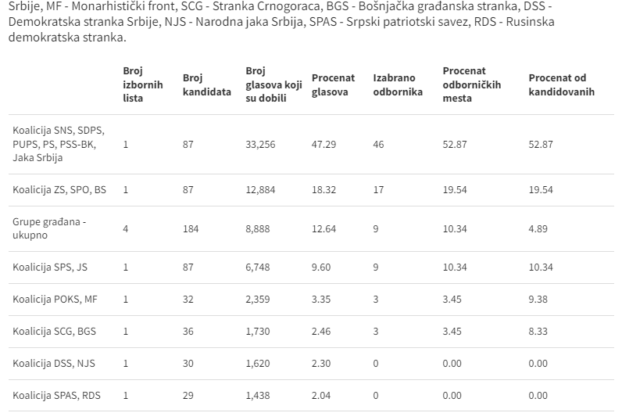Click the 33,256 votes cell
This screenshot has height=420, width=622.
(261, 144)
